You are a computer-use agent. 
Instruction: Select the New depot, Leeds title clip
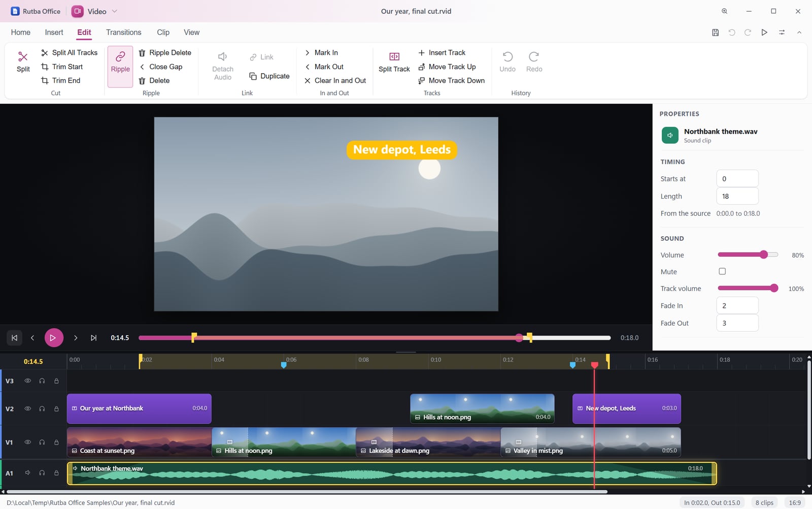627,408
